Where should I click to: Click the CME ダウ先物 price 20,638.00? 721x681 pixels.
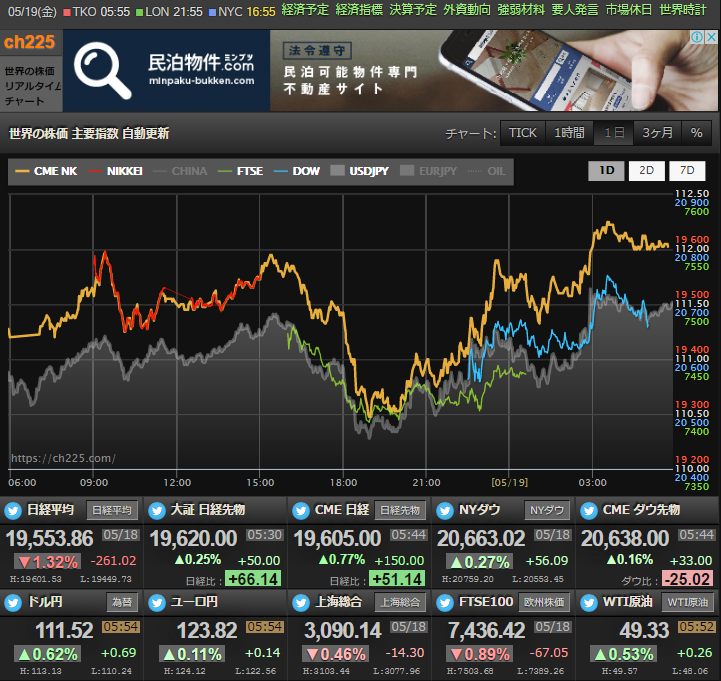pos(625,538)
